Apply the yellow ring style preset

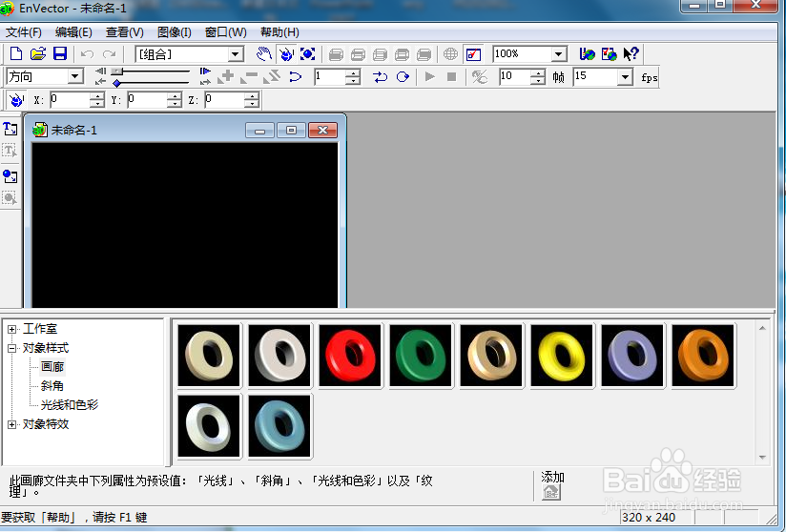(562, 356)
